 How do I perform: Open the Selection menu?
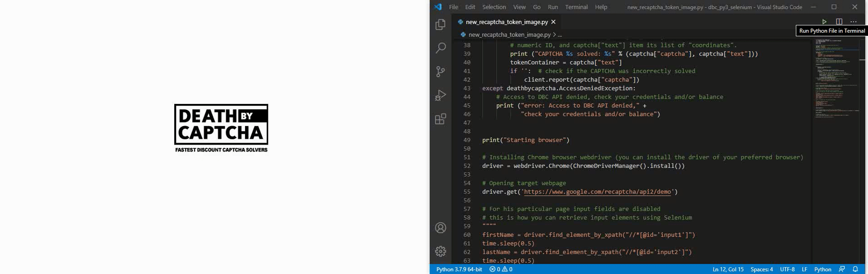[x=494, y=7]
